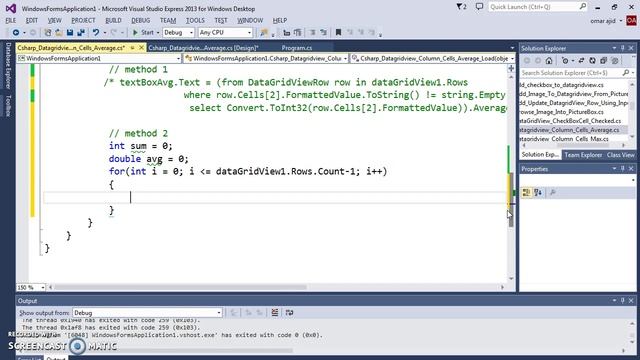The image size is (640, 360).
Task: Open the DEBUG menu
Action: point(140,20)
